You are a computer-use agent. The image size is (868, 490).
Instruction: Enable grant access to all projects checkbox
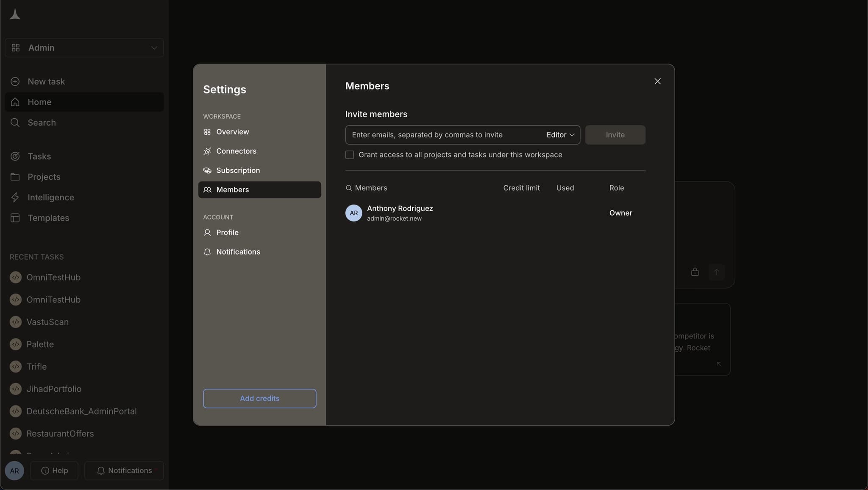point(350,155)
